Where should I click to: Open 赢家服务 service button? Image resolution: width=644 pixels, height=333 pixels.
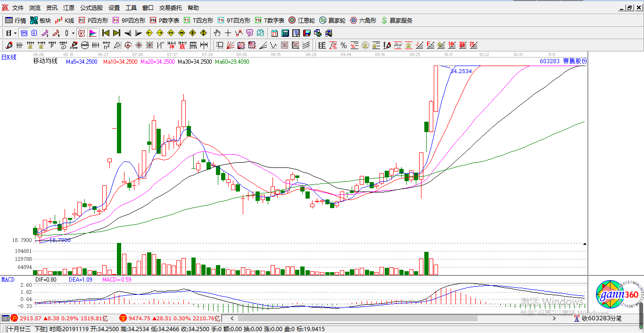[396, 20]
